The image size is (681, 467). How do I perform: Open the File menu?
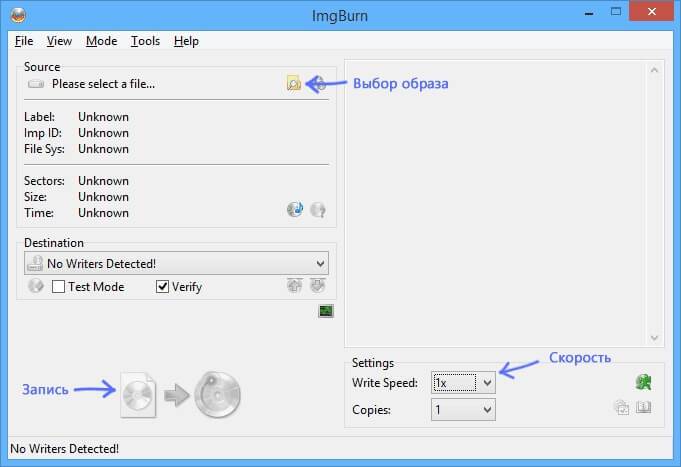[x=24, y=41]
